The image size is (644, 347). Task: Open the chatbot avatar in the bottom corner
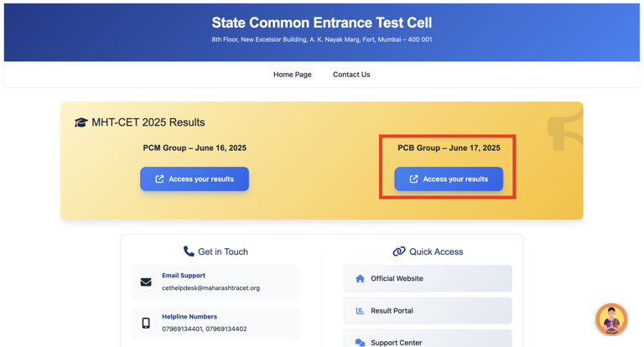[611, 319]
